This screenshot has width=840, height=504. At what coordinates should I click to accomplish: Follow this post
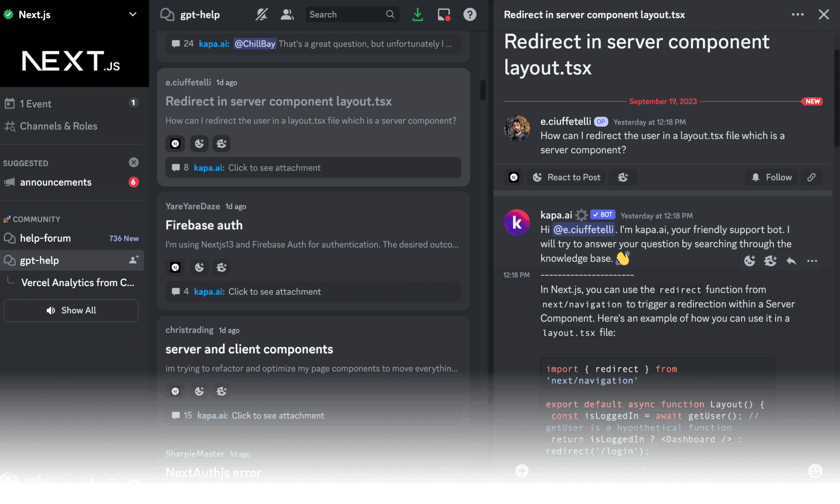click(771, 177)
